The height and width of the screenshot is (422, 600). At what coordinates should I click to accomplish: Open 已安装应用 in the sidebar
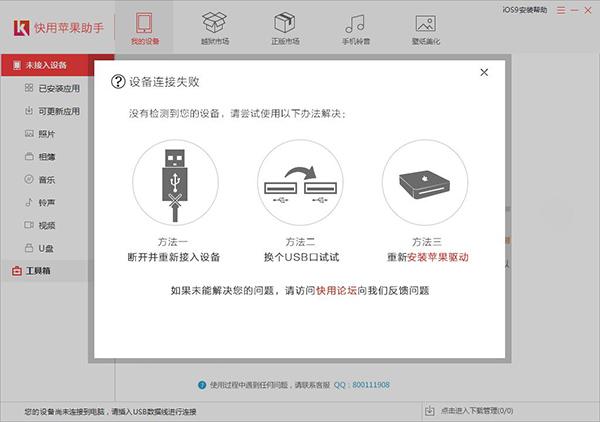pos(52,88)
